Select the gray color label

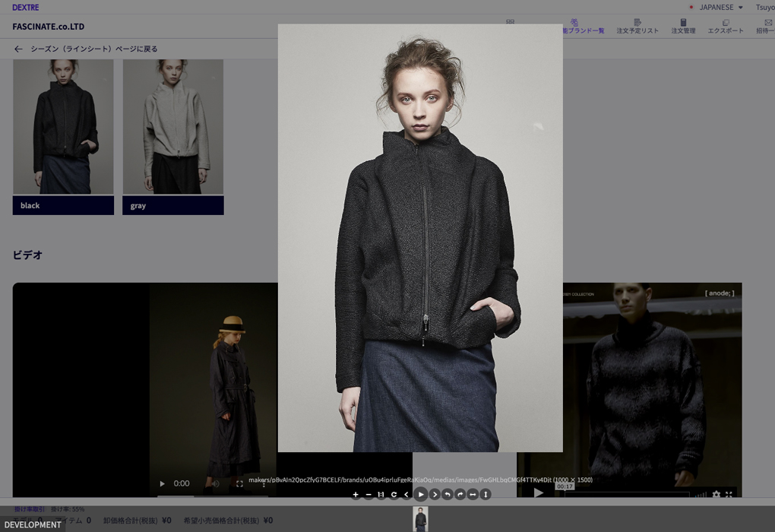(x=173, y=205)
